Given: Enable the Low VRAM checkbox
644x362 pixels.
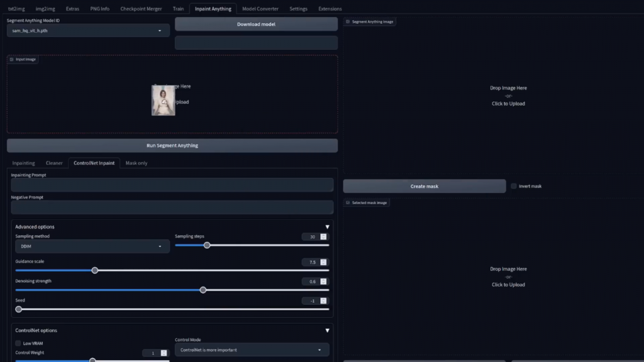Looking at the screenshot, I should (18, 343).
